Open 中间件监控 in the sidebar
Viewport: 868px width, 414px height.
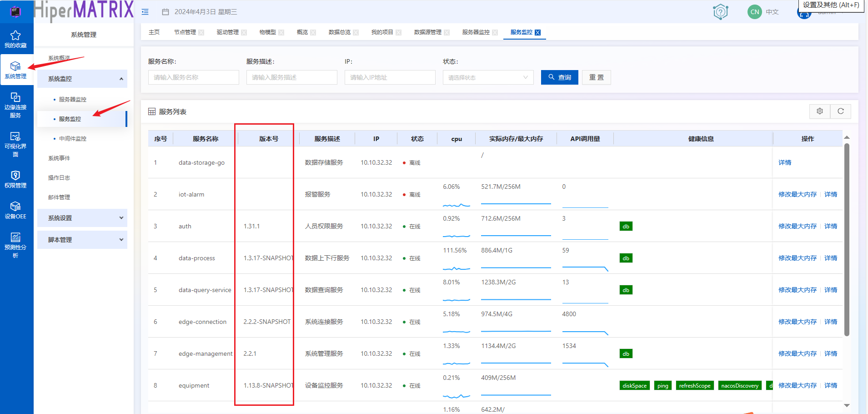tap(73, 139)
